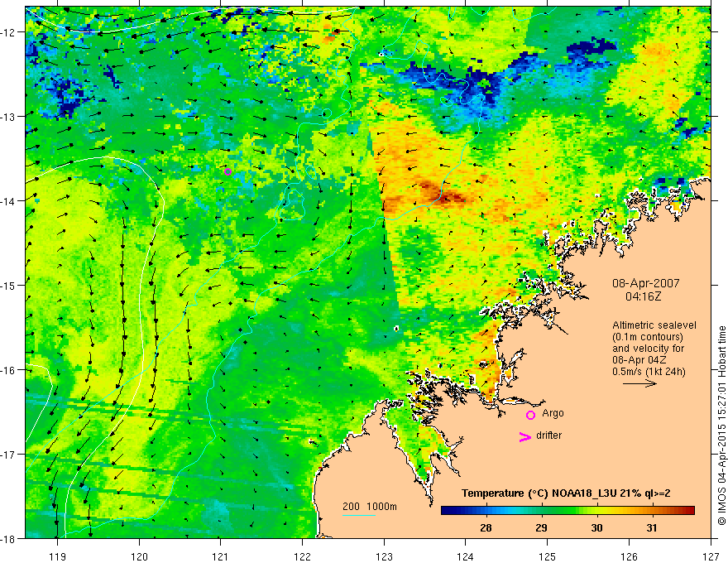Click the 'Argo' legend label
728x563 pixels.
[x=553, y=413]
